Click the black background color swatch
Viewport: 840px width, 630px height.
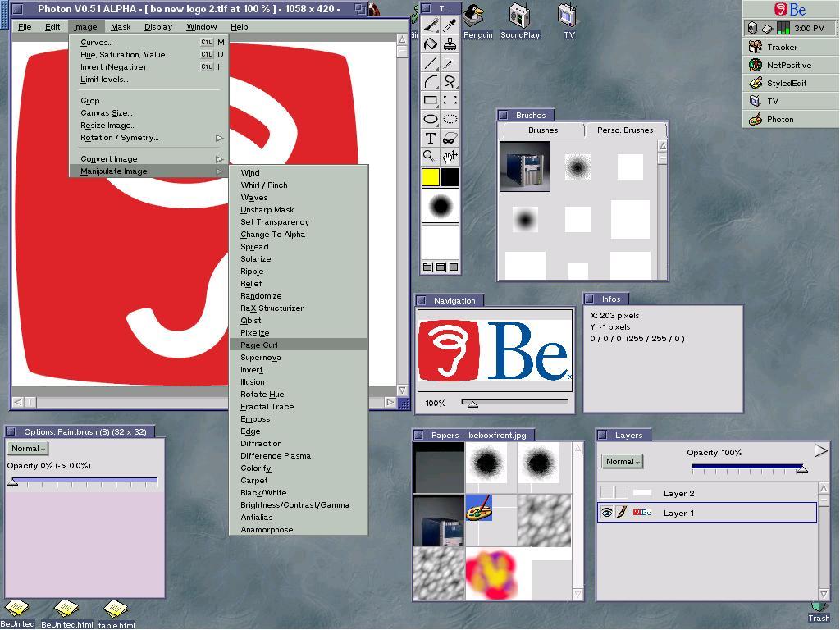pyautogui.click(x=450, y=177)
